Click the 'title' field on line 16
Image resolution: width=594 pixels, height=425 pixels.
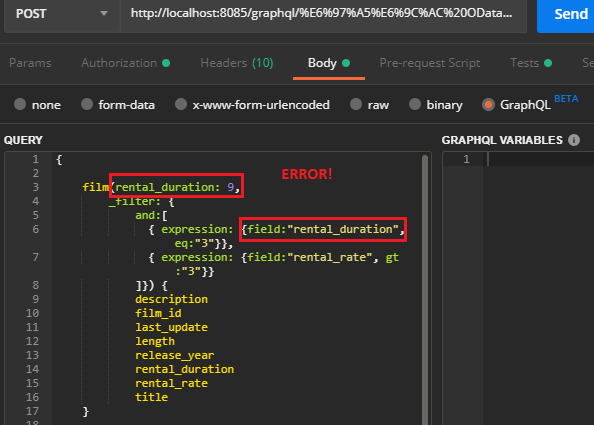152,397
